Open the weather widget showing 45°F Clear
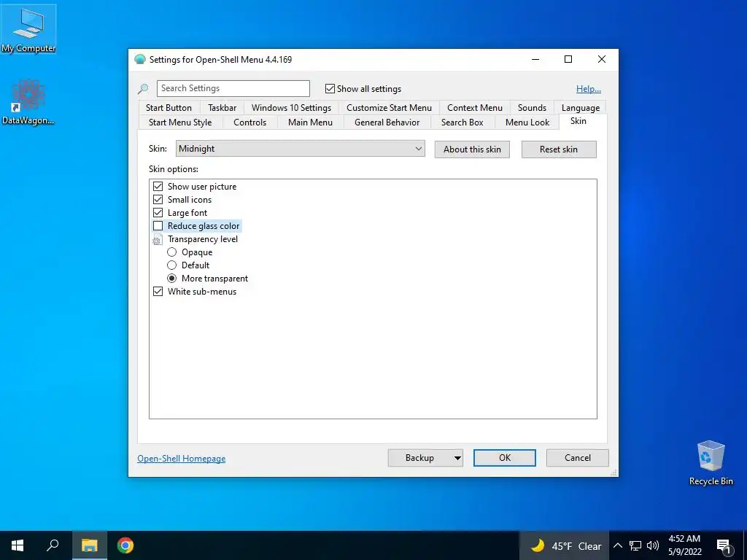This screenshot has height=560, width=747. click(566, 546)
